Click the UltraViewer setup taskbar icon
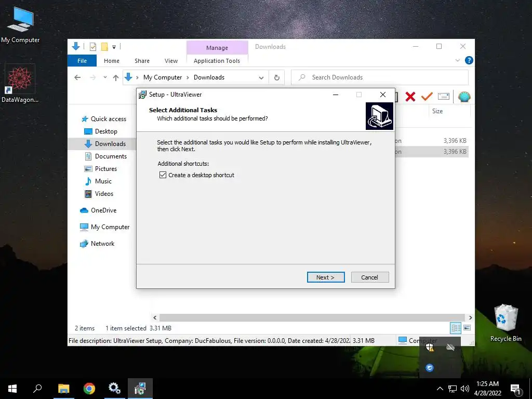The width and height of the screenshot is (532, 399). pos(140,389)
